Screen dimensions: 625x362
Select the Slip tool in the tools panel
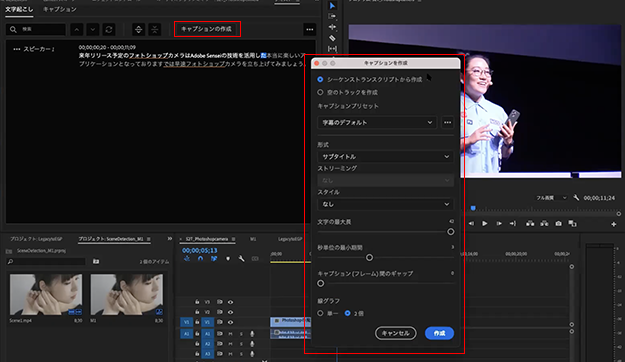332,49
